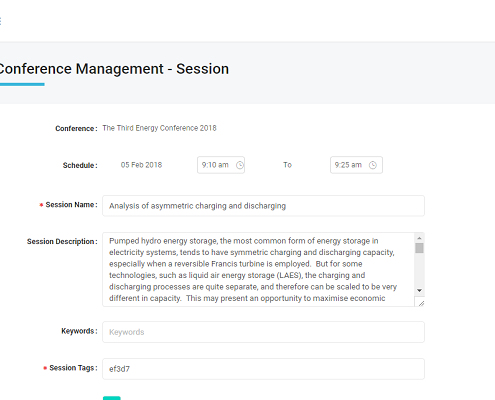This screenshot has height=400, width=495.
Task: Click the Keywords label
Action: point(79,331)
